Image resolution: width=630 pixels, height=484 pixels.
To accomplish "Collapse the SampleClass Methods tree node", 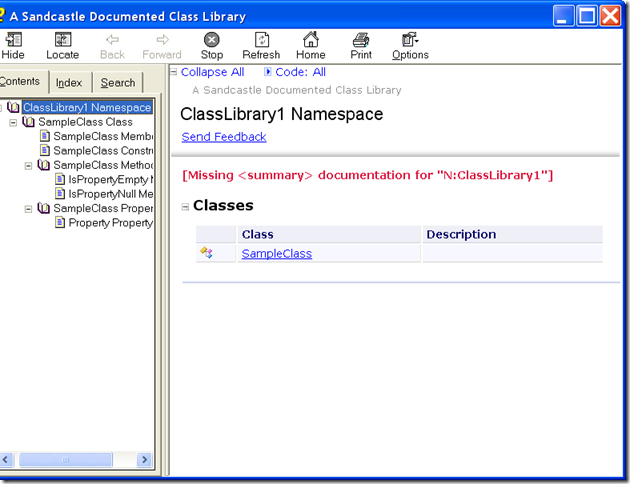I will (28, 166).
